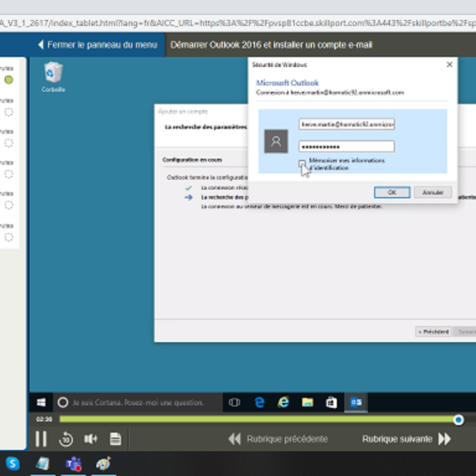Open File Explorer from the taskbar

307,403
